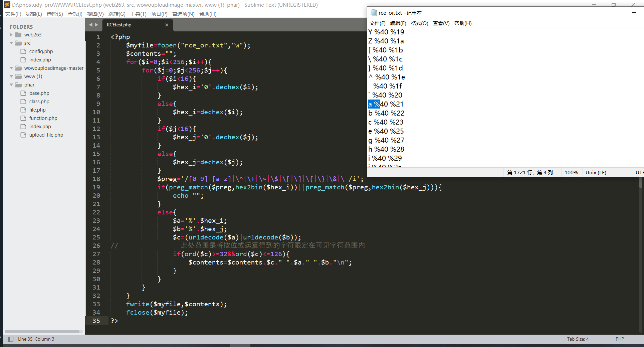Open index.php under phar folder

click(40, 127)
